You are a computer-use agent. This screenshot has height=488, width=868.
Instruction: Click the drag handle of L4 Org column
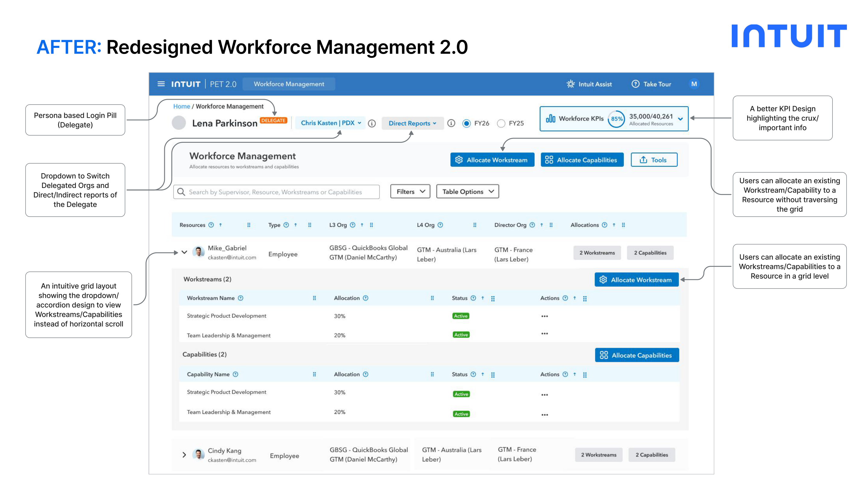[x=475, y=225]
